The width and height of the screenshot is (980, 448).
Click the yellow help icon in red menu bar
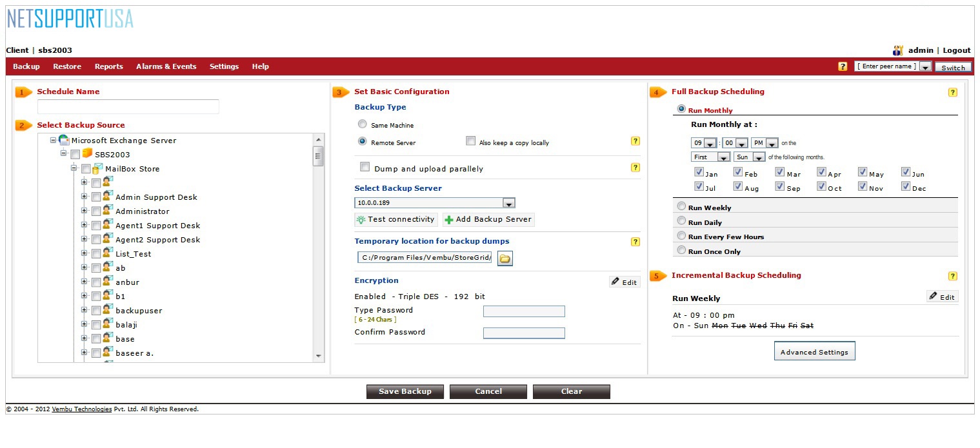click(x=842, y=66)
